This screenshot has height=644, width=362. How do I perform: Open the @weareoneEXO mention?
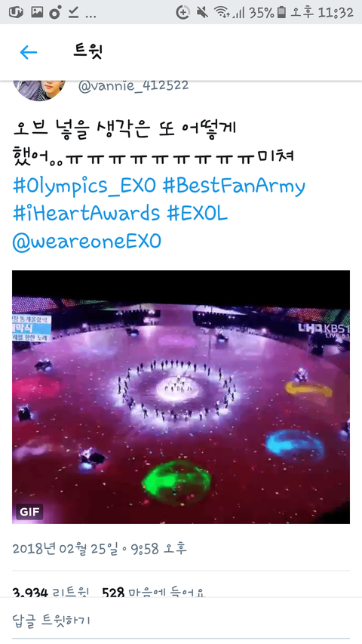tap(87, 241)
